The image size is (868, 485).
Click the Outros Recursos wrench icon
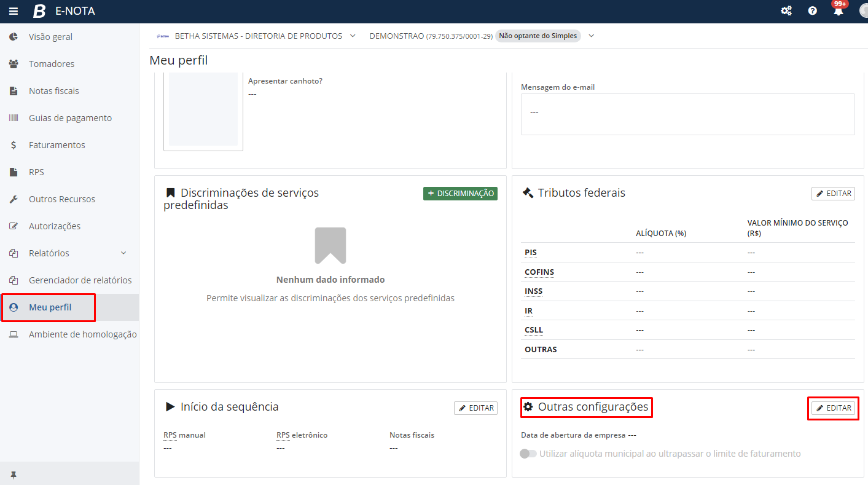click(x=14, y=199)
